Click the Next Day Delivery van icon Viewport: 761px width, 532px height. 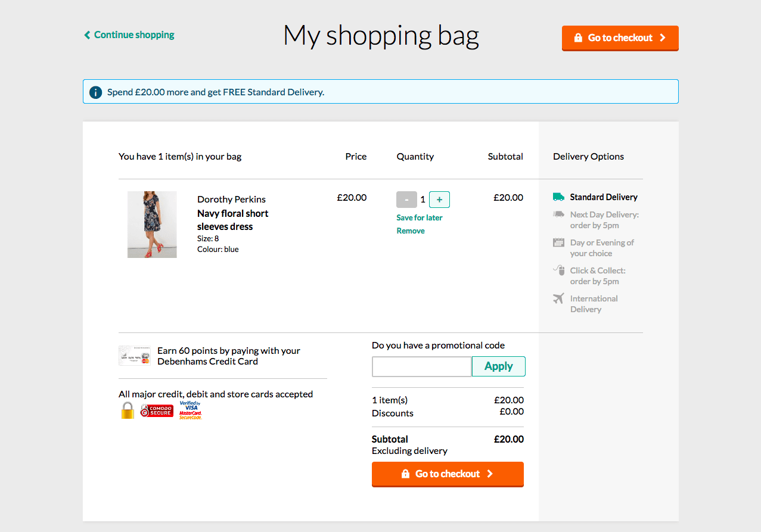coord(558,214)
